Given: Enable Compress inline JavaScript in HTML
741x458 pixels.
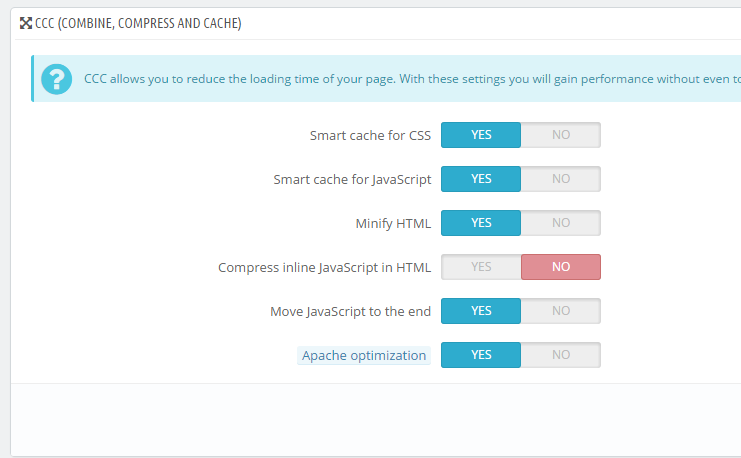Looking at the screenshot, I should pos(481,267).
